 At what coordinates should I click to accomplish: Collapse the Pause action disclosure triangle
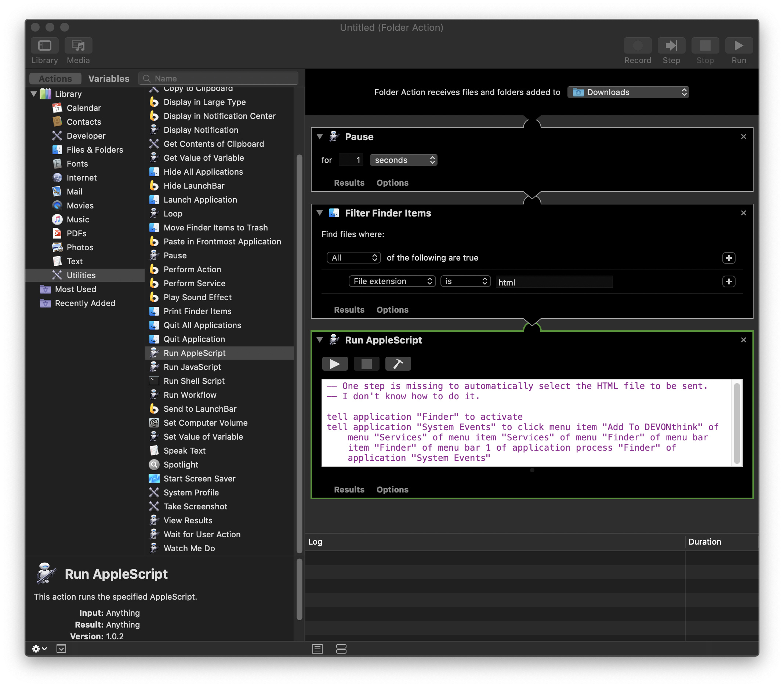point(320,137)
